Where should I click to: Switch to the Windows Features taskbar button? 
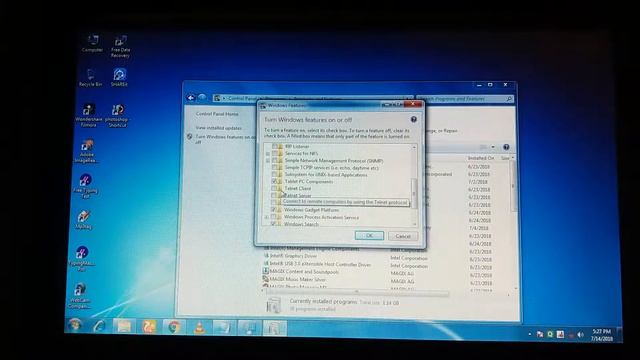274,328
